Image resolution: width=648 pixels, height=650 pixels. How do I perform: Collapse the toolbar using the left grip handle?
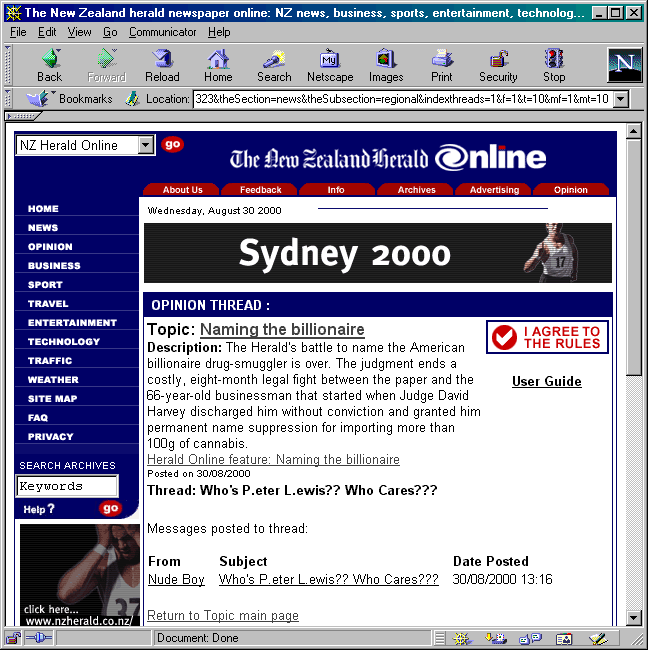9,64
